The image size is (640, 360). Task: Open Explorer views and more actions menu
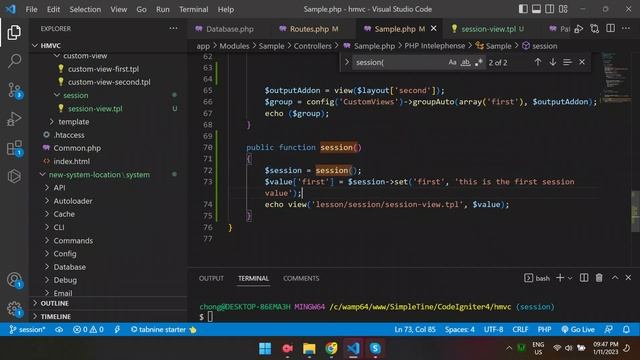coord(173,29)
